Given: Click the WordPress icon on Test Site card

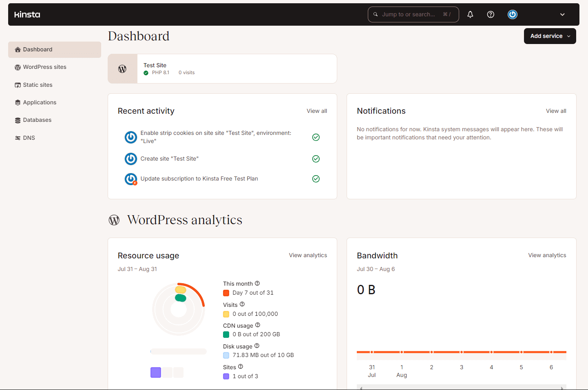Looking at the screenshot, I should point(122,69).
